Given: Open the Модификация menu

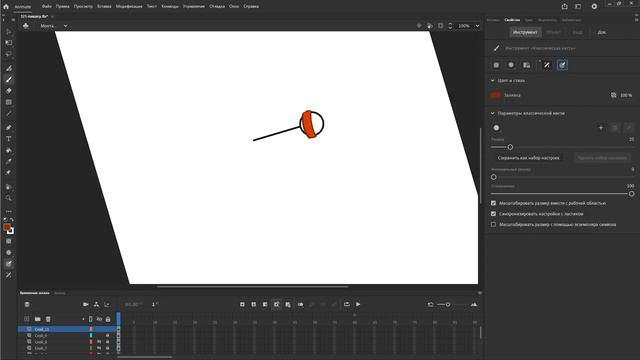Looking at the screenshot, I should pos(129,7).
